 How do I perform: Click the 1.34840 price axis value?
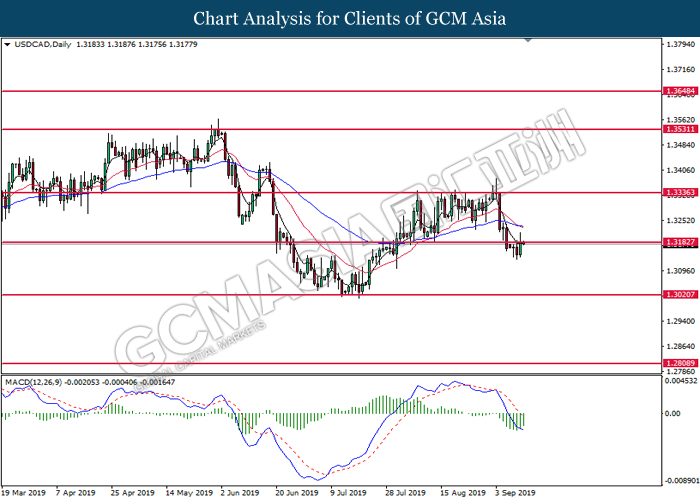click(x=681, y=145)
